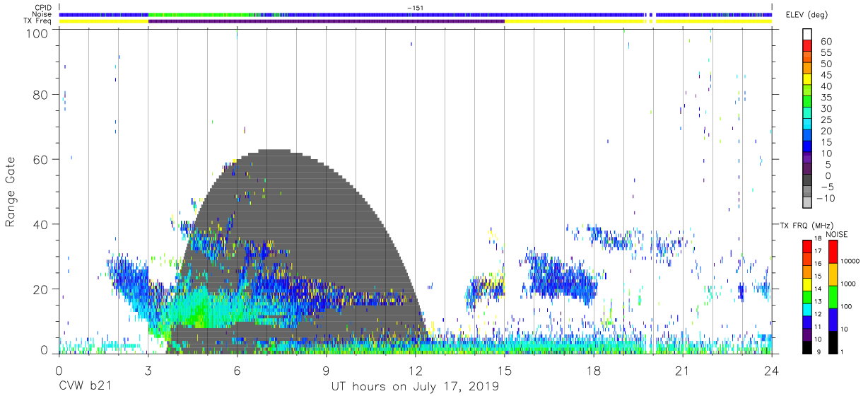The image size is (868, 401).
Task: Click the 'CVW b21' radar beam label
Action: pyautogui.click(x=86, y=386)
